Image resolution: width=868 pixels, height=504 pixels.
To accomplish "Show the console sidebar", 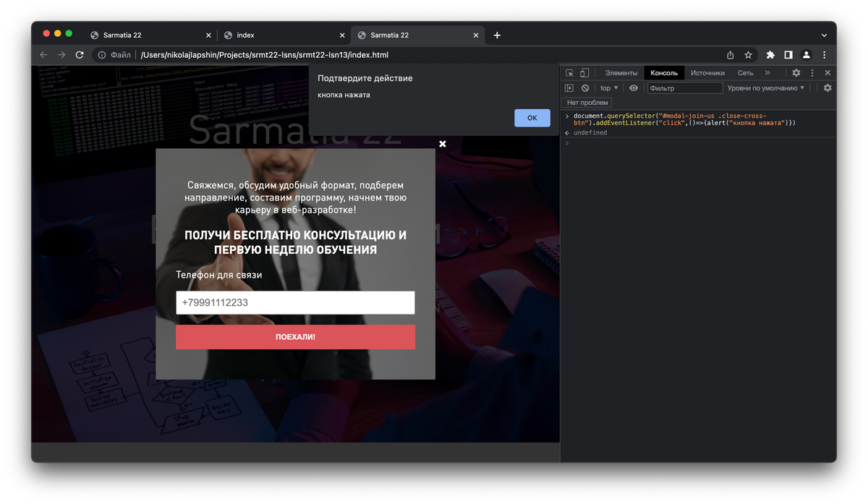I will tap(569, 88).
